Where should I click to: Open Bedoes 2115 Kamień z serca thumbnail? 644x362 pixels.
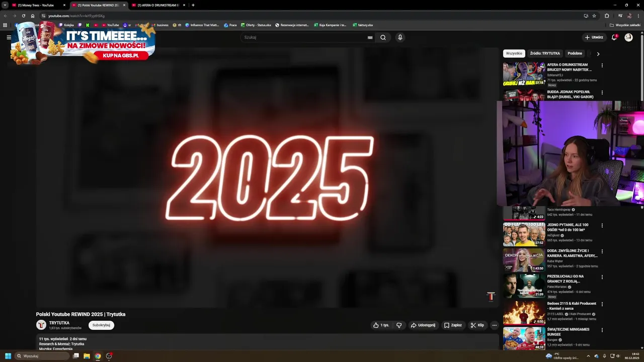click(524, 313)
